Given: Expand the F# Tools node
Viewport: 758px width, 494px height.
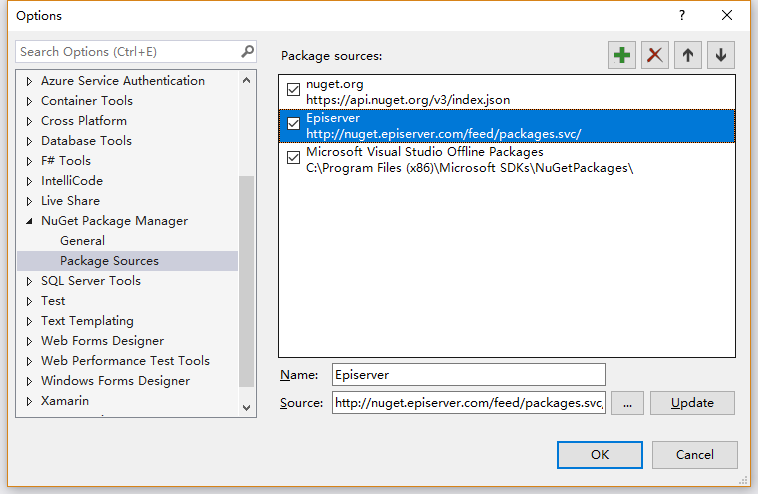Looking at the screenshot, I should [x=29, y=161].
